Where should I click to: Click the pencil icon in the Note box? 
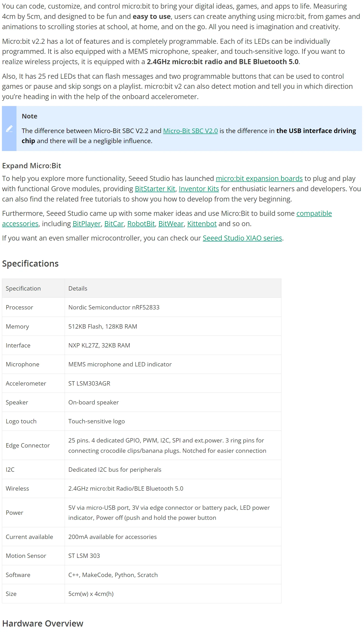pyautogui.click(x=9, y=129)
